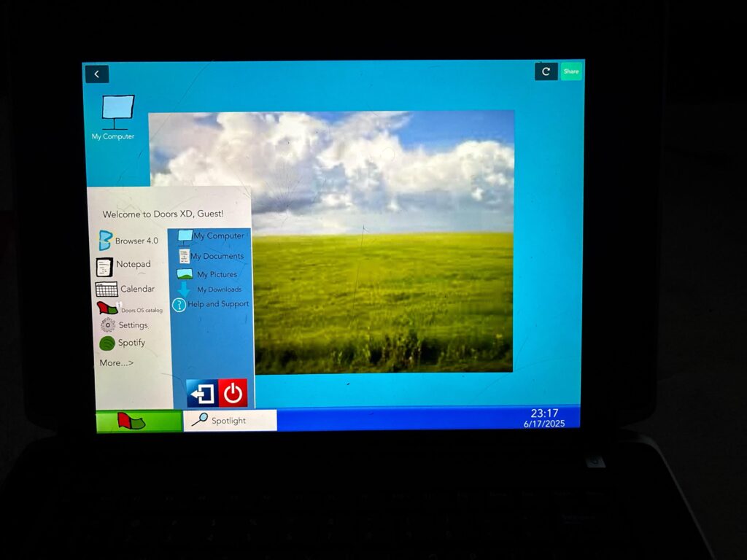The height and width of the screenshot is (560, 747).
Task: Click the "Settings" menu label
Action: 133,324
